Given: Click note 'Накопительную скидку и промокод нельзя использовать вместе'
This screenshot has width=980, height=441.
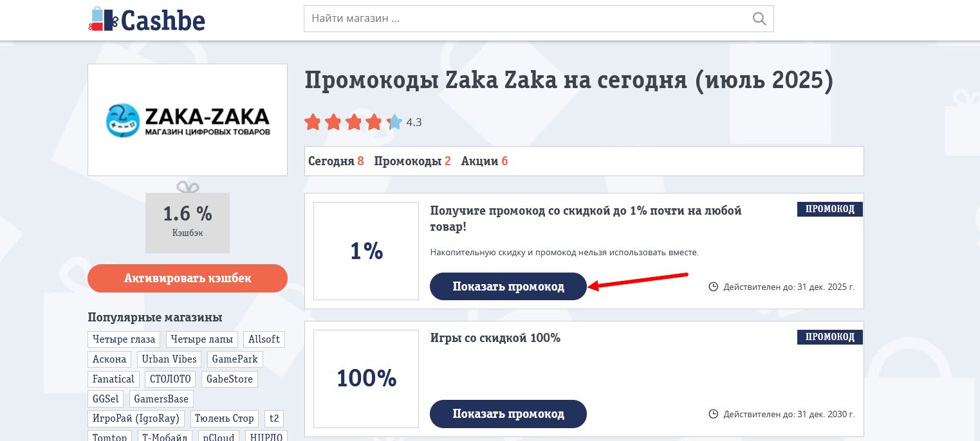Looking at the screenshot, I should [x=564, y=253].
